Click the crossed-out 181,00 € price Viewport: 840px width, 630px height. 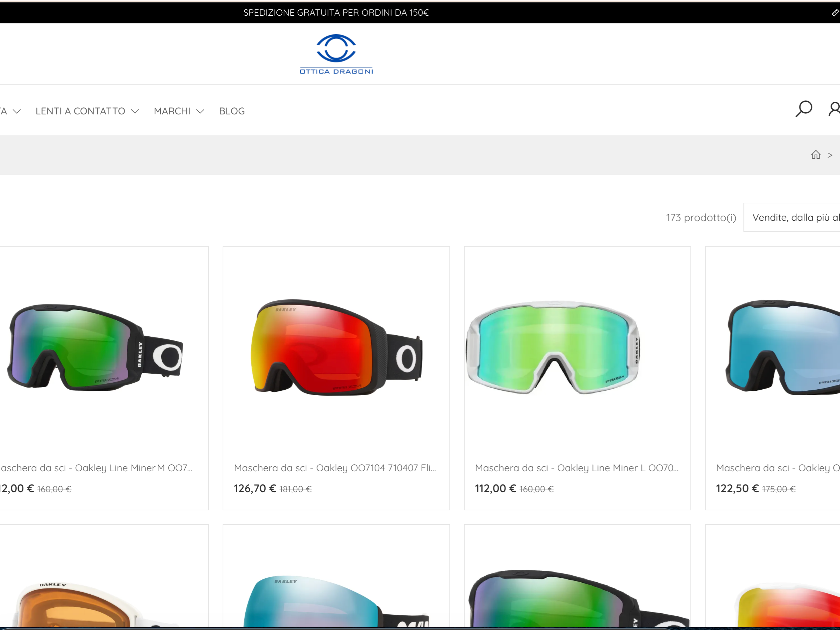tap(296, 489)
